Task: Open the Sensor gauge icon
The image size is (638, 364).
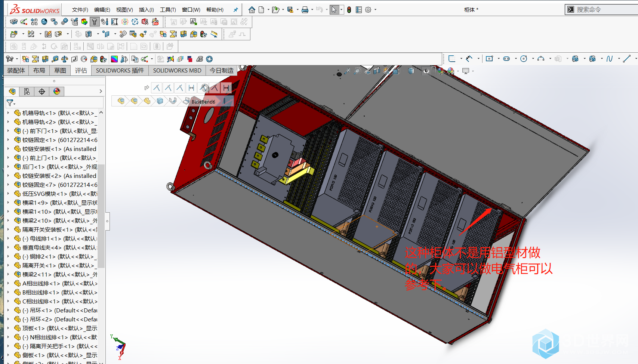Action: [x=84, y=59]
